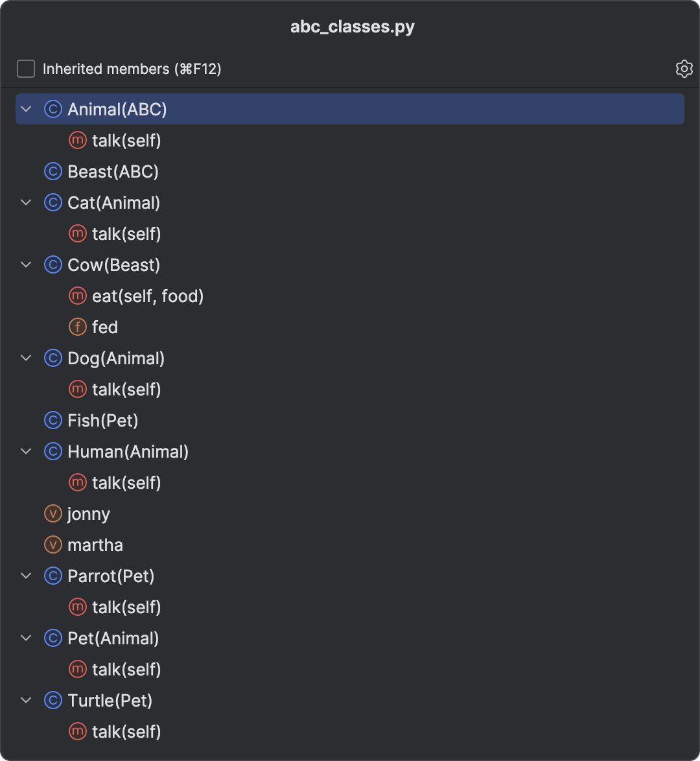
Task: Collapse the Animal(ABC) class node
Action: [26, 109]
